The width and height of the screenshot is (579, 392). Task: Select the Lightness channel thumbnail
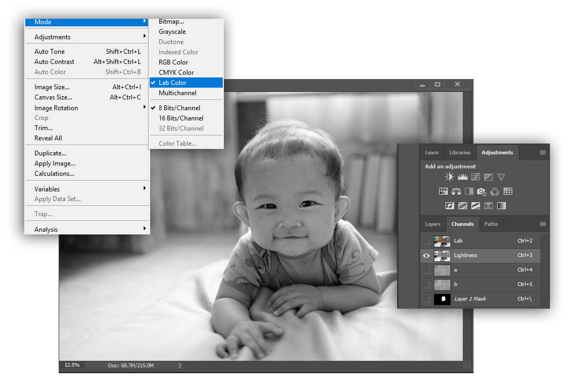coord(442,255)
